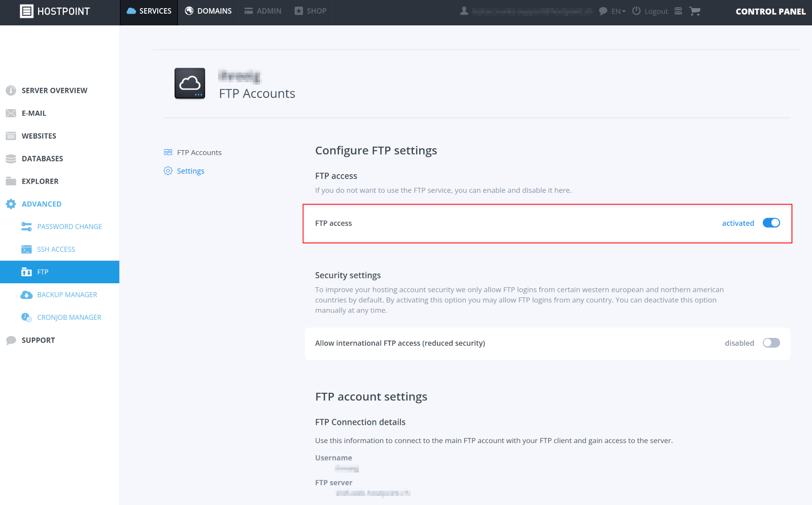Click the large cloud server icon
The width and height of the screenshot is (812, 505).
click(190, 83)
